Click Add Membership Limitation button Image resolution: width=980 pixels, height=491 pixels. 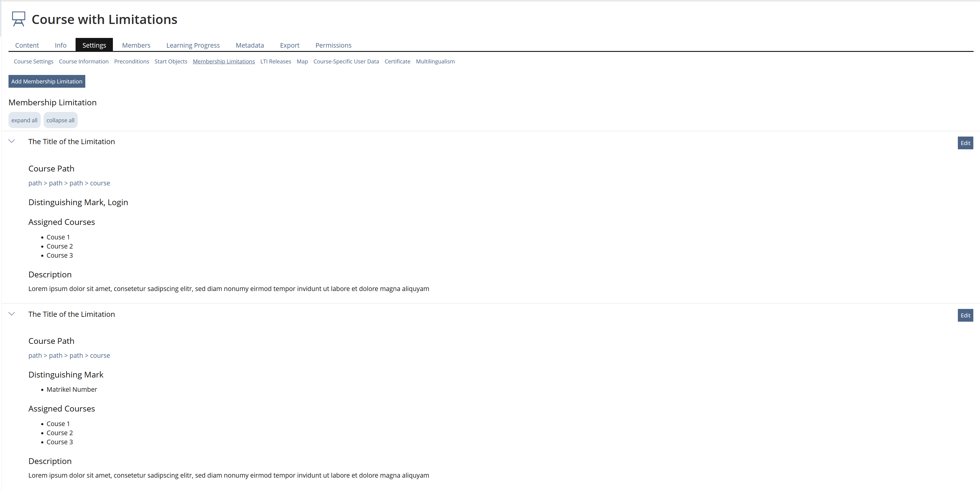[x=47, y=81]
